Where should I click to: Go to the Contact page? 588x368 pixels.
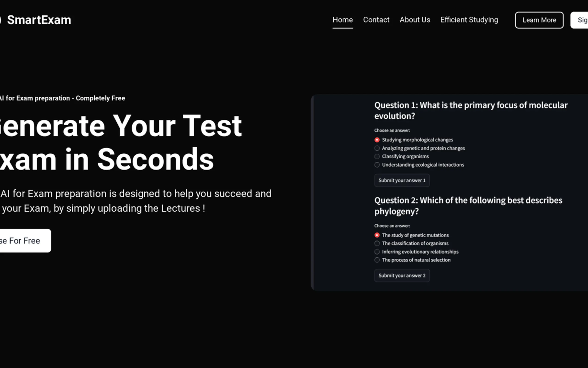(x=376, y=20)
